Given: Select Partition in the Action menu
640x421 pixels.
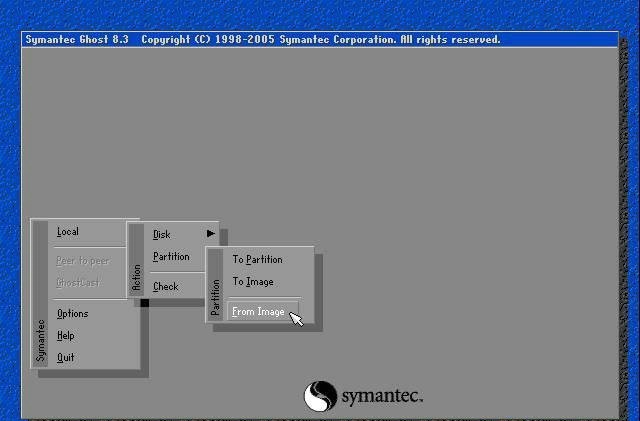Looking at the screenshot, I should (171, 256).
